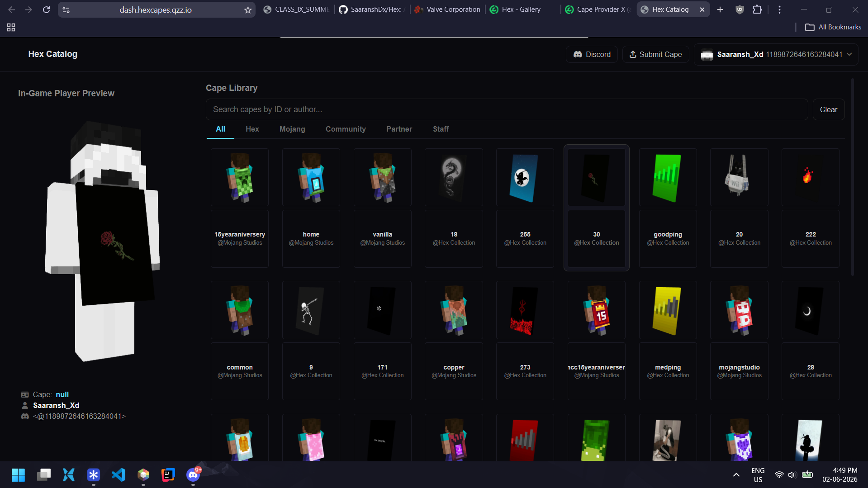This screenshot has width=868, height=488.
Task: Click the site information icon in address bar
Action: point(66,9)
